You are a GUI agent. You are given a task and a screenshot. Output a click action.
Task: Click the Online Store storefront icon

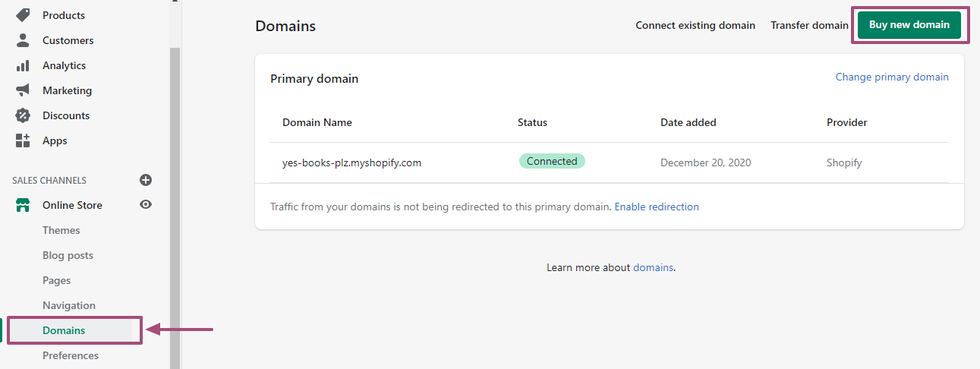pos(23,205)
